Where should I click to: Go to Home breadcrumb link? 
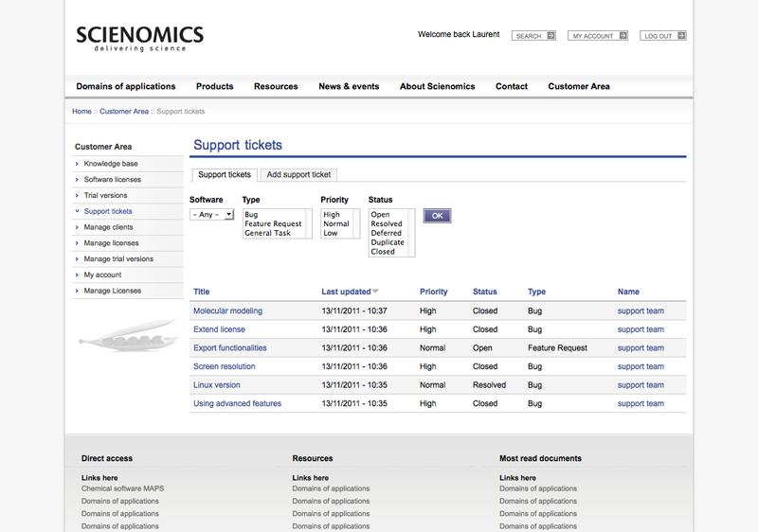point(81,112)
